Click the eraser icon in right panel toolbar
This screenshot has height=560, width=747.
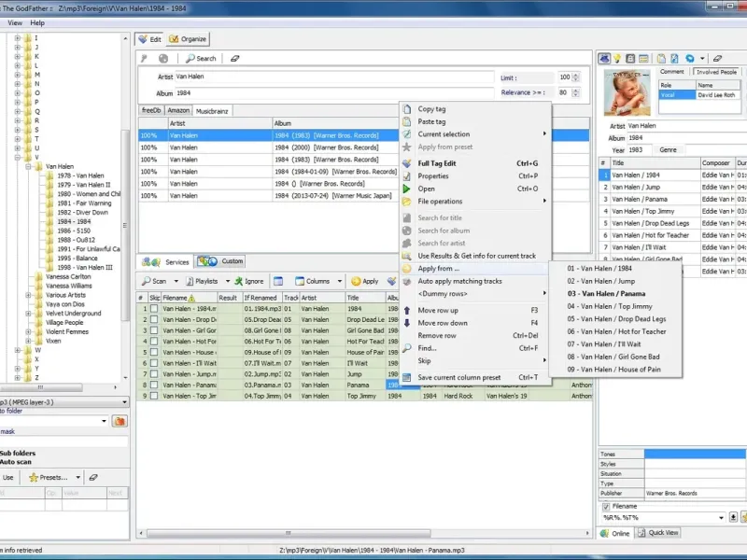pyautogui.click(x=716, y=58)
